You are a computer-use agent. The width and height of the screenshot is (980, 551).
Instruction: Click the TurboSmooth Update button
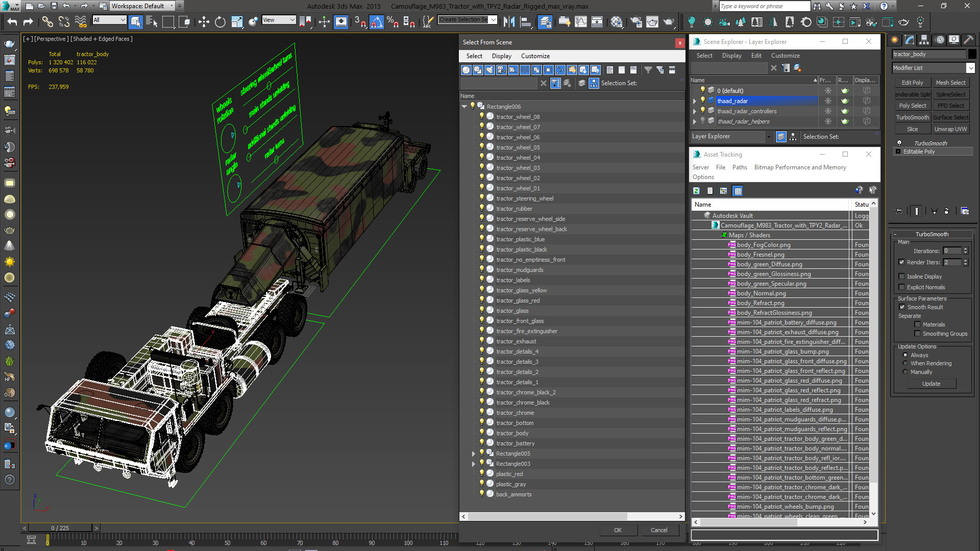click(x=931, y=384)
